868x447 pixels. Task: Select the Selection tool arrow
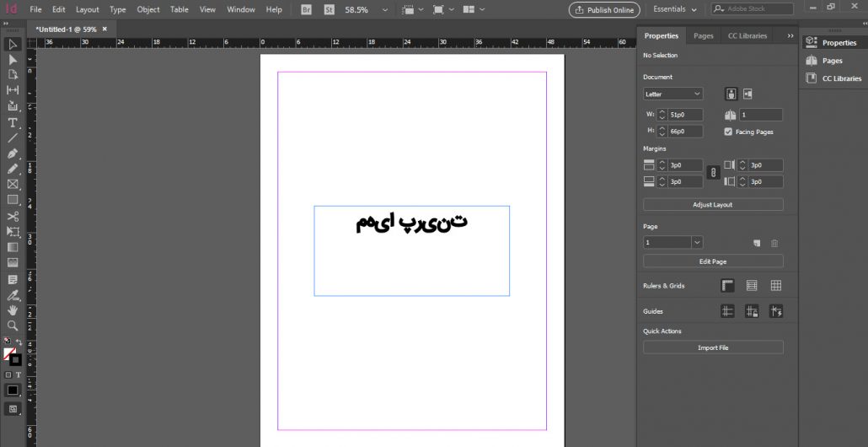[13, 45]
